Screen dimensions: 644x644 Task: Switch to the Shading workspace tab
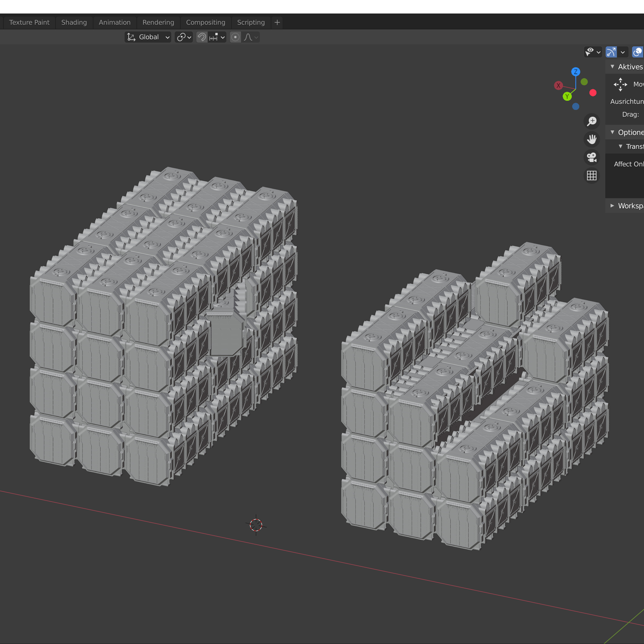point(74,22)
